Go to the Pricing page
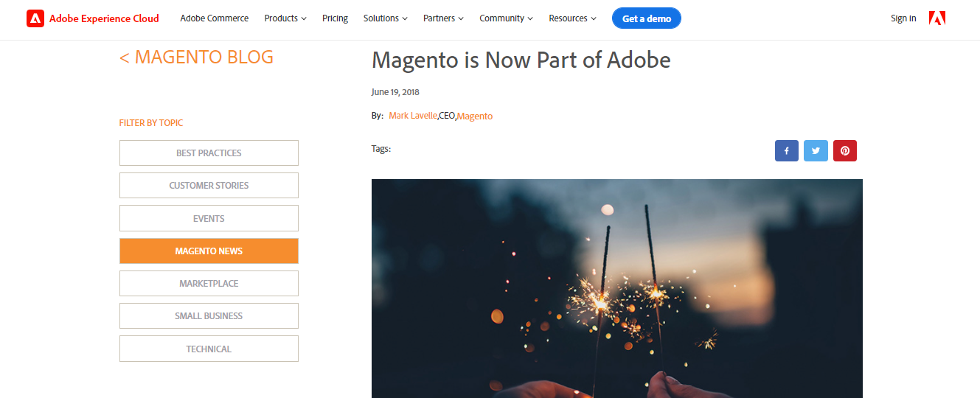The width and height of the screenshot is (980, 398). click(x=335, y=18)
